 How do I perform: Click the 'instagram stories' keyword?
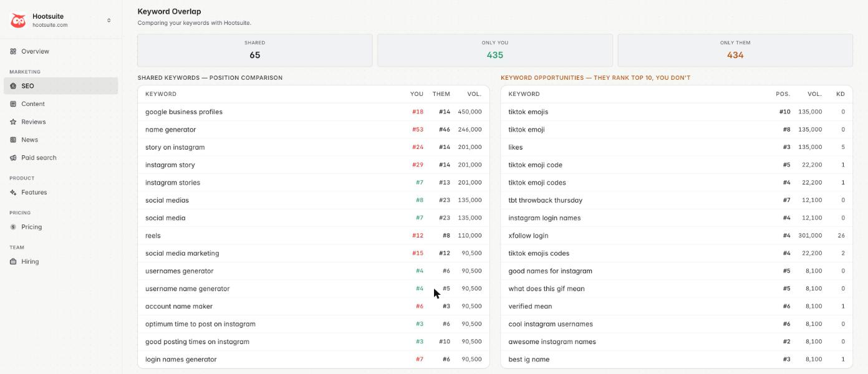(x=173, y=183)
